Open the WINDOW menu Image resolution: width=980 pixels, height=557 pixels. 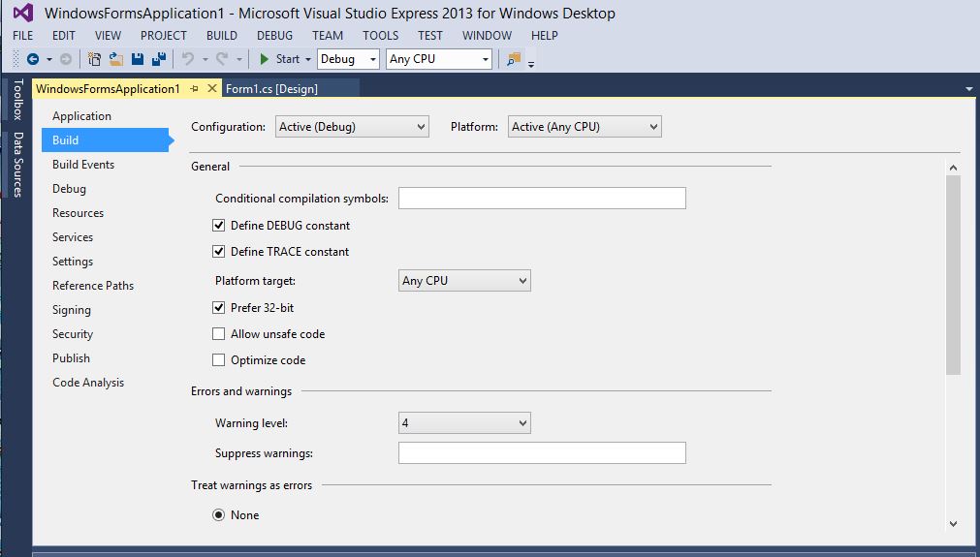click(x=488, y=36)
